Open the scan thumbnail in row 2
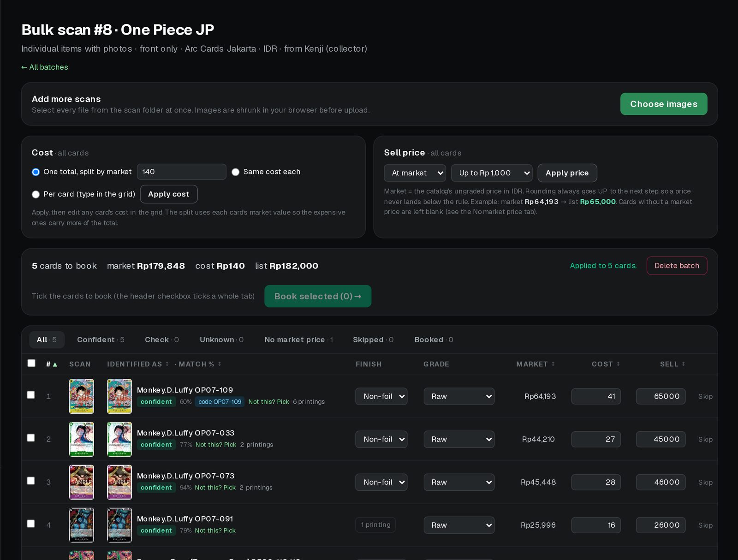738x560 pixels. (x=82, y=439)
